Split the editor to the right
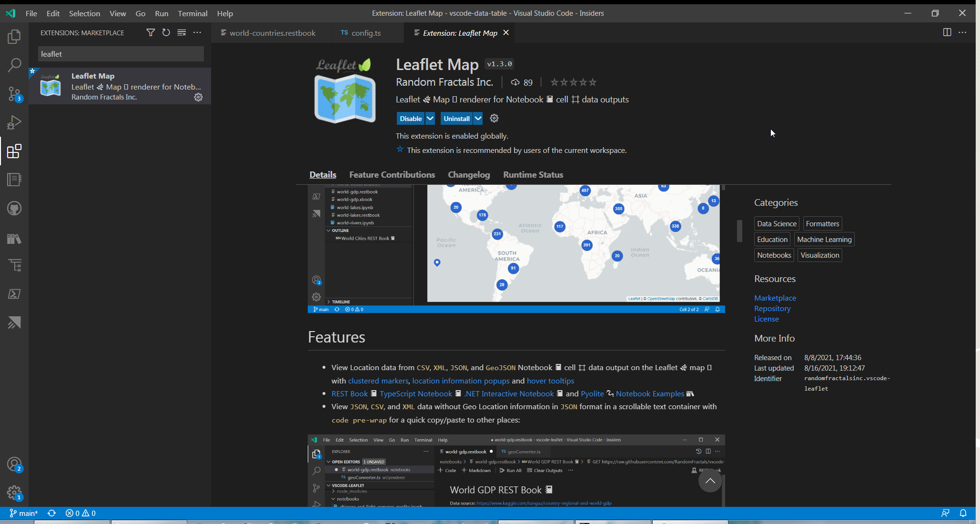This screenshot has height=524, width=980. (947, 32)
